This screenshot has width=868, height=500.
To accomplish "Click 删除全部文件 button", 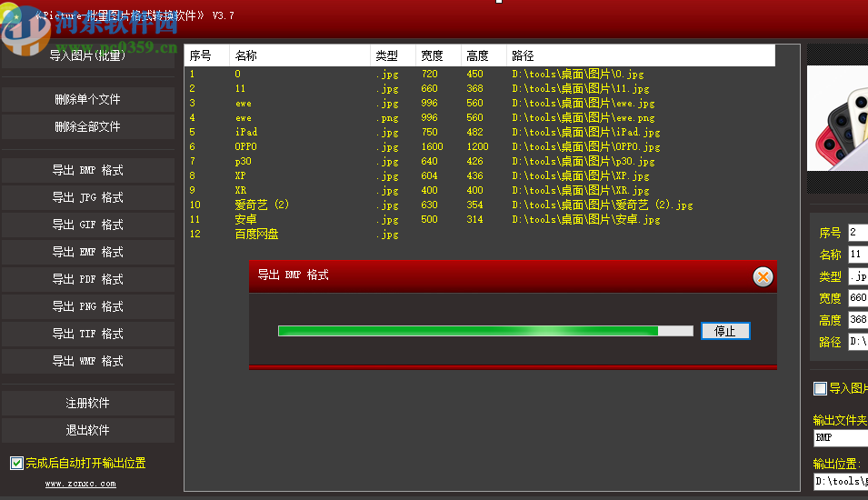I will pos(88,126).
